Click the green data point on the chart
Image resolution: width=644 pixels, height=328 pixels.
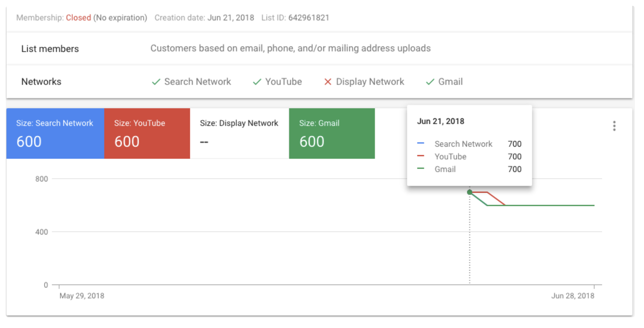[469, 192]
